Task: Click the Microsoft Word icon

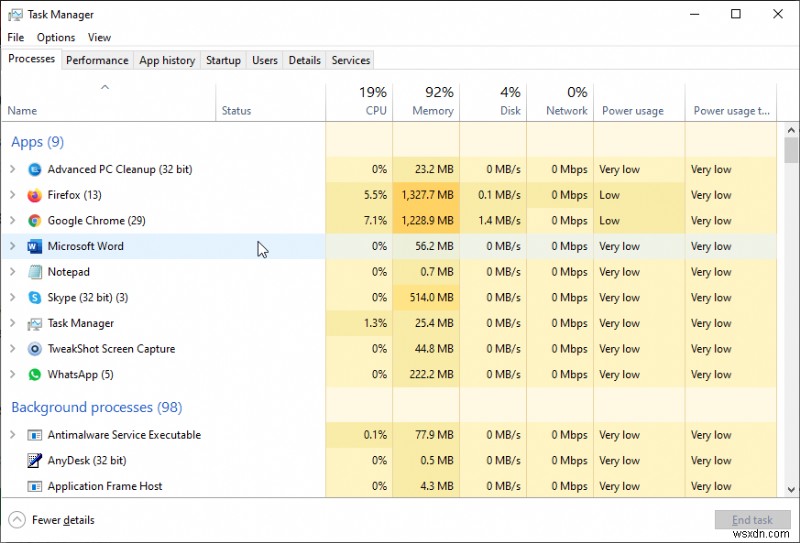Action: [x=35, y=246]
